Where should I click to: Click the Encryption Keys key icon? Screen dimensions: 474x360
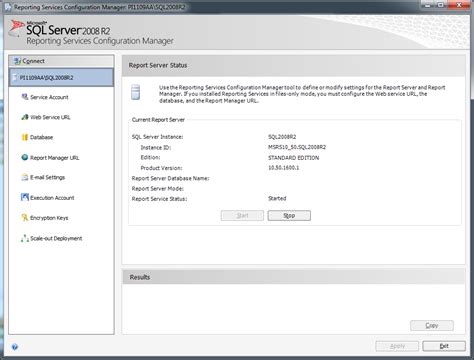25,218
